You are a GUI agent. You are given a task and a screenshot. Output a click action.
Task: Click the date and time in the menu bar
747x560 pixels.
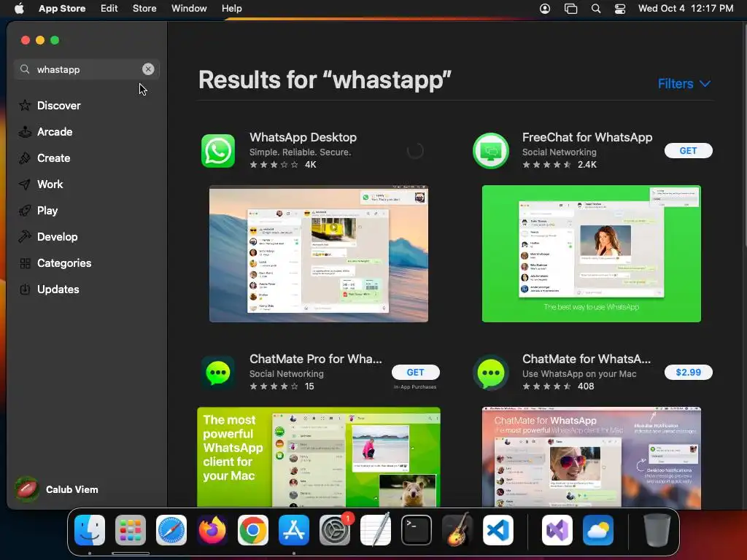[x=686, y=9]
